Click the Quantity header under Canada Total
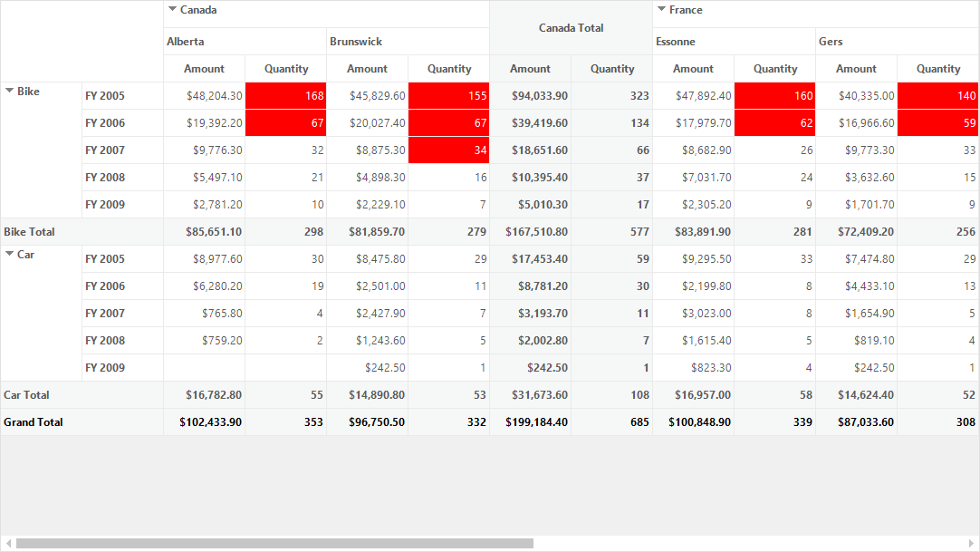Image resolution: width=980 pixels, height=552 pixels. click(612, 69)
